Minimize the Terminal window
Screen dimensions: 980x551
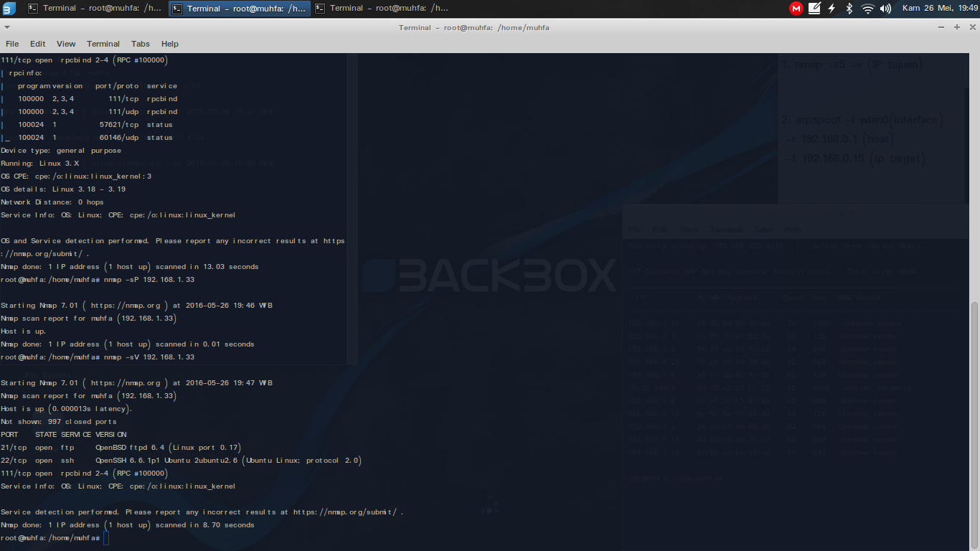(x=941, y=27)
